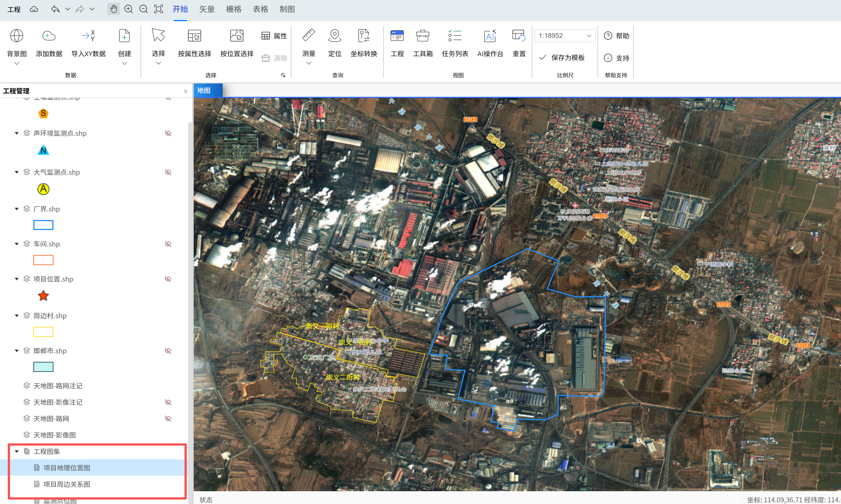This screenshot has height=504, width=841.
Task: Show the hidden 车间.shp layer
Action: point(168,244)
